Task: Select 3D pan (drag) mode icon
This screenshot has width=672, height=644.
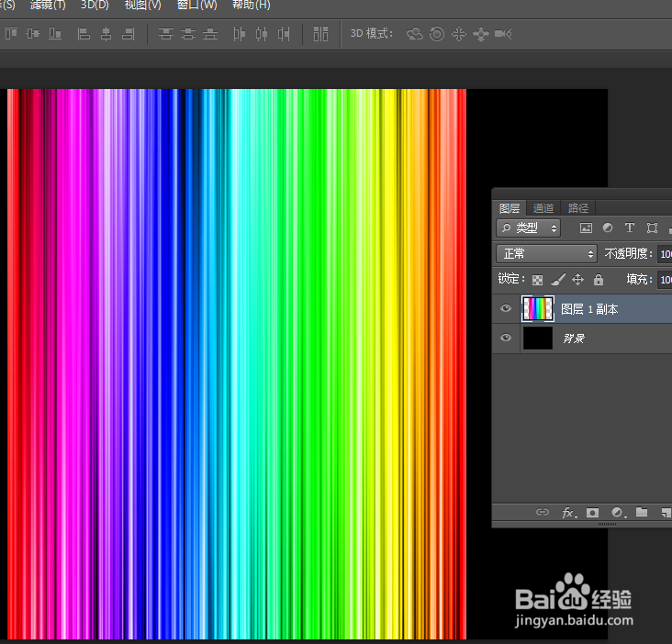Action: click(459, 34)
